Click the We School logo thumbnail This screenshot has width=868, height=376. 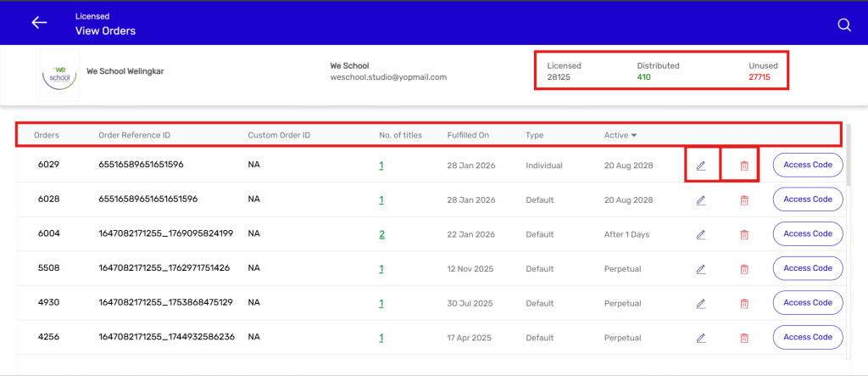click(59, 75)
